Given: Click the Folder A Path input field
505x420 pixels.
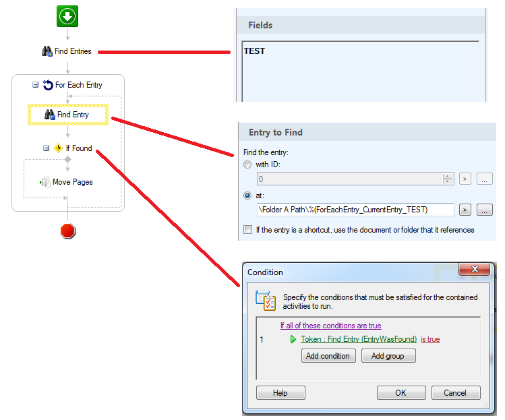Looking at the screenshot, I should (355, 210).
